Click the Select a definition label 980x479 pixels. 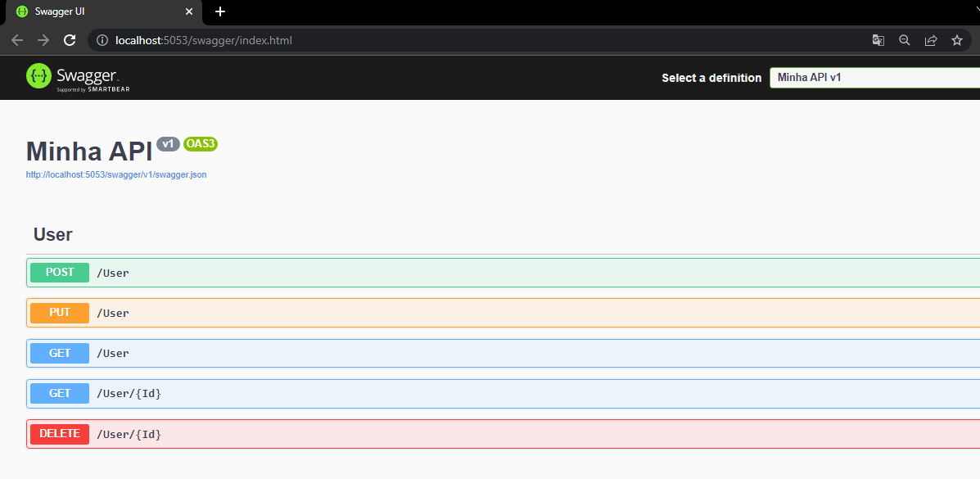pos(712,78)
